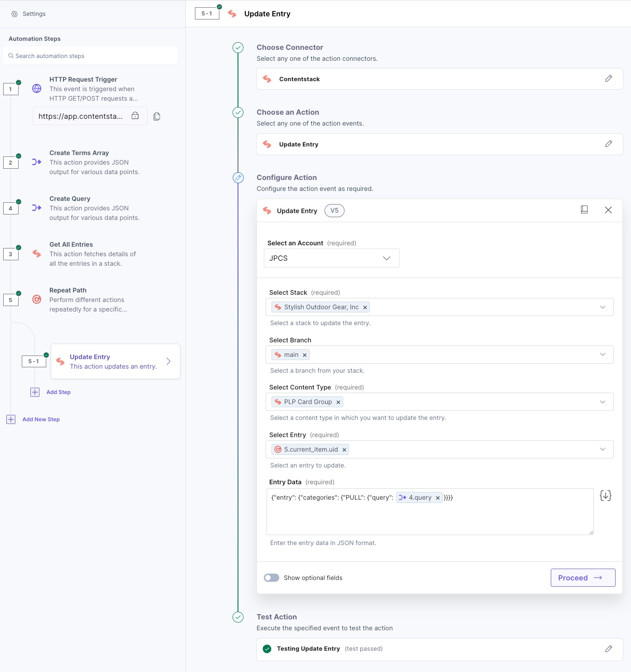The image size is (631, 672).
Task: Click the Proceed button
Action: point(582,578)
